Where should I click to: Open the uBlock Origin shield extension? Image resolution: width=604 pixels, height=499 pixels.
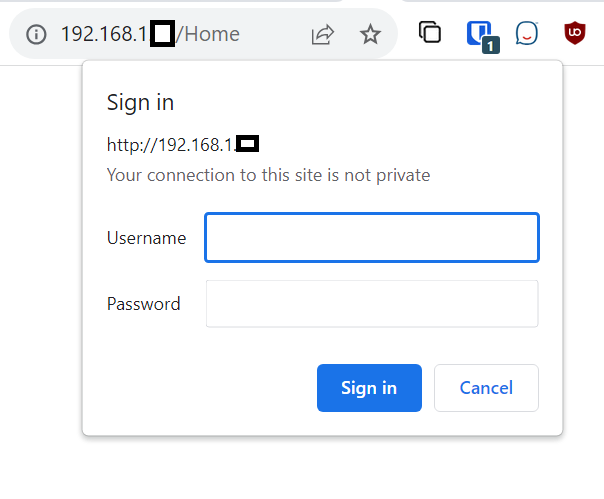(574, 33)
